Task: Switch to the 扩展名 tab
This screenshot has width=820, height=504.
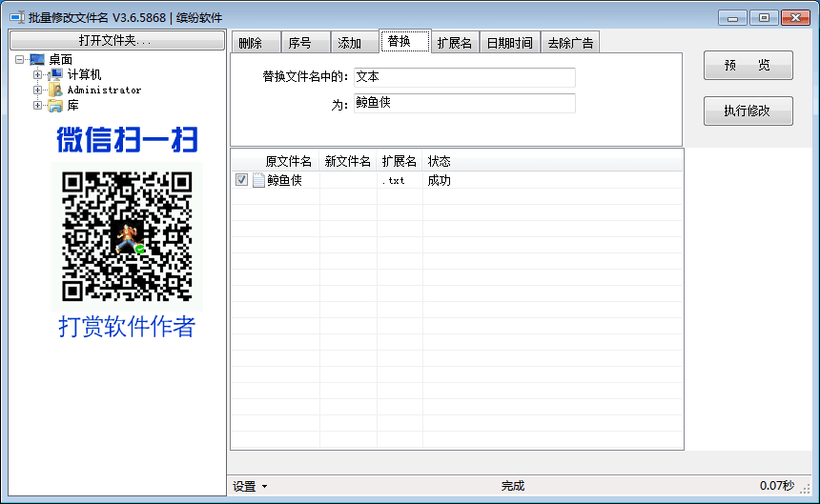Action: tap(456, 43)
